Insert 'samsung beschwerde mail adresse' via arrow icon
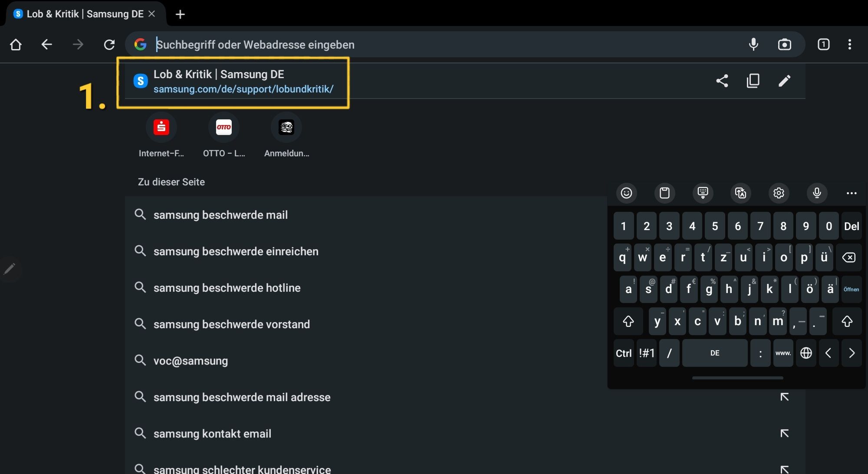The width and height of the screenshot is (868, 474). click(785, 397)
